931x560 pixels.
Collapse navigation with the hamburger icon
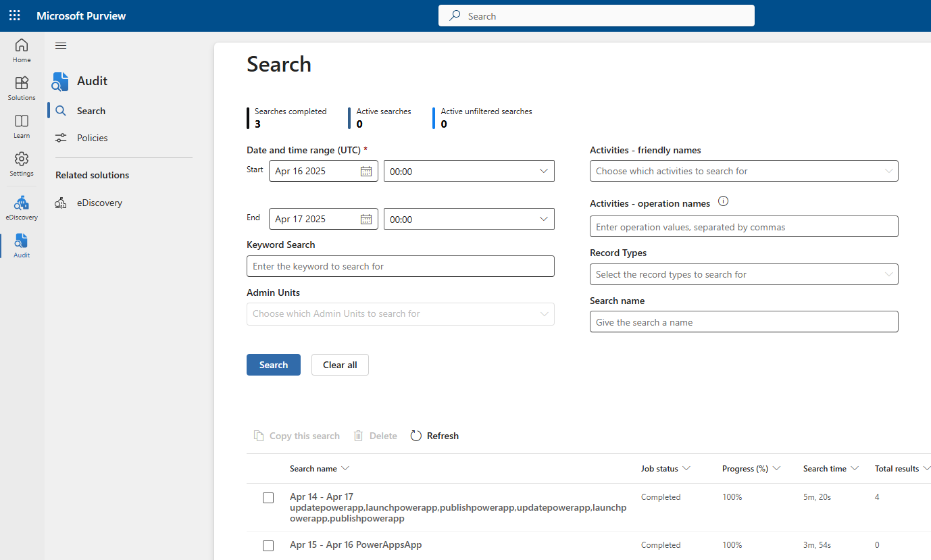pos(61,45)
